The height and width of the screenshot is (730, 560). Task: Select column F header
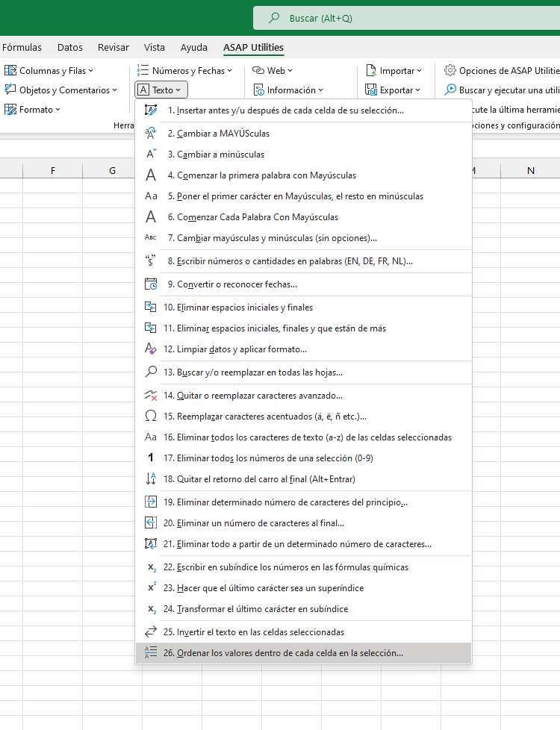(53, 170)
